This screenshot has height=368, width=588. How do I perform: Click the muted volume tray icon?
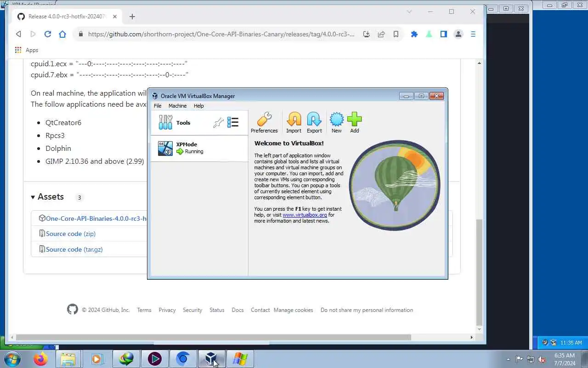pyautogui.click(x=542, y=359)
